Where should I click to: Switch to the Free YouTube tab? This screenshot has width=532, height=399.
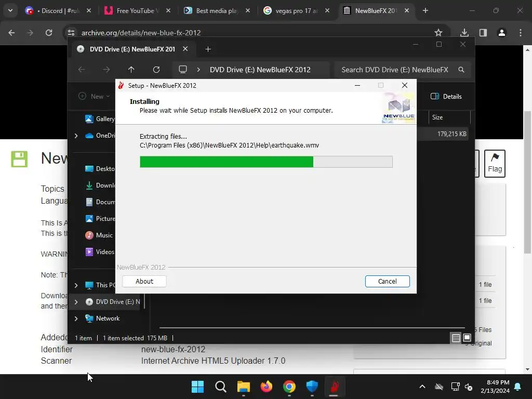click(x=137, y=11)
